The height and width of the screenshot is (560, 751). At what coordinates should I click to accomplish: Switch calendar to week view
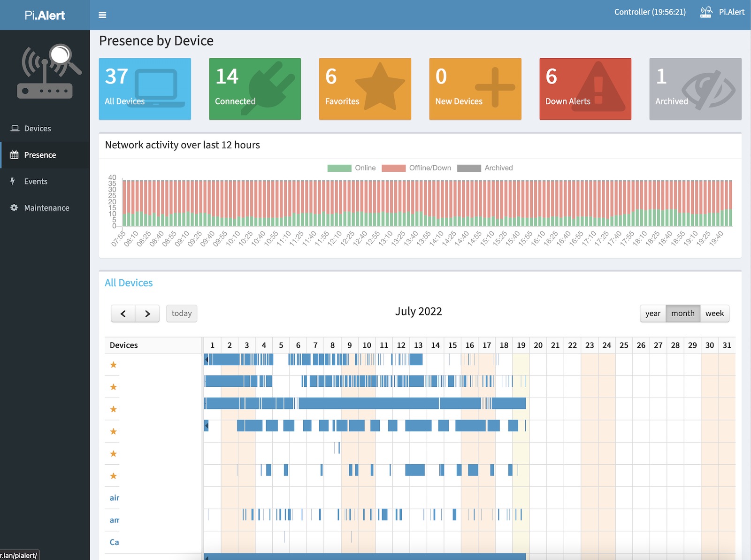click(714, 314)
